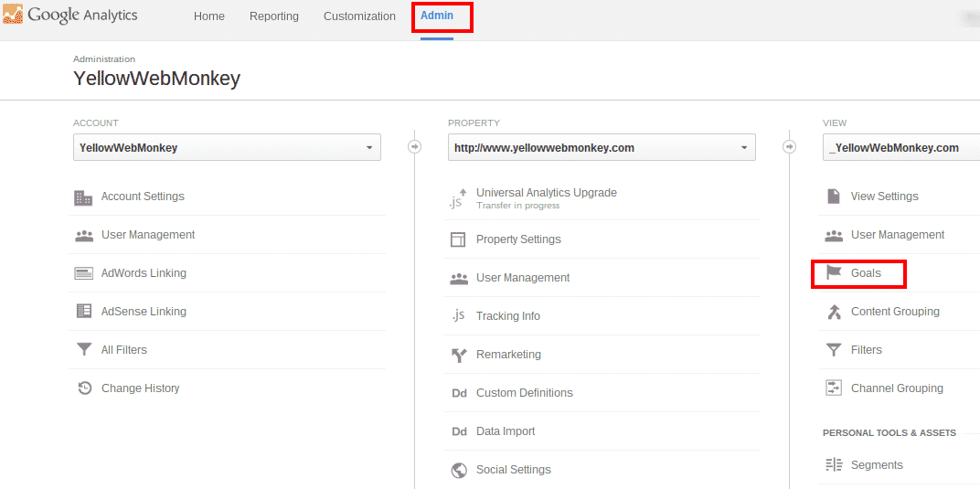980x489 pixels.
Task: Click the Segments icon
Action: (834, 464)
